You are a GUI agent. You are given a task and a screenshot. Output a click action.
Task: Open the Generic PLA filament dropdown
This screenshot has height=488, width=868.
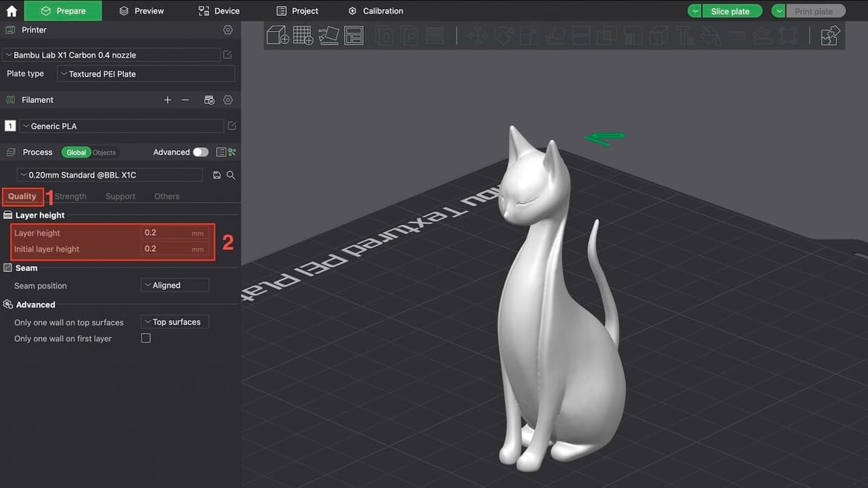(x=122, y=126)
